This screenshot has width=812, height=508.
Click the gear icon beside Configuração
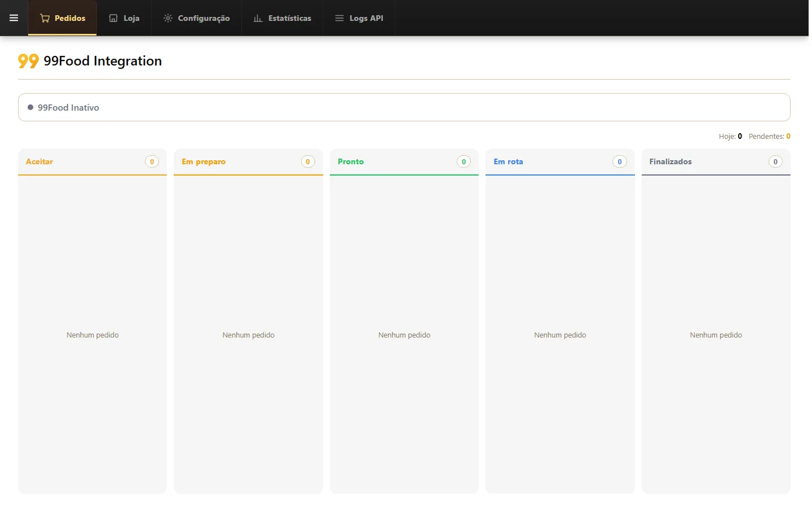[168, 18]
